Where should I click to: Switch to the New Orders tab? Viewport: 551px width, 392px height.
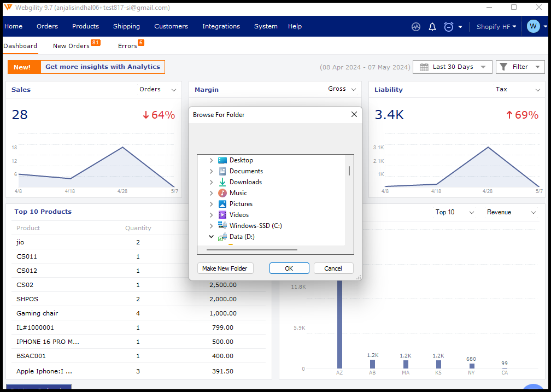point(71,46)
